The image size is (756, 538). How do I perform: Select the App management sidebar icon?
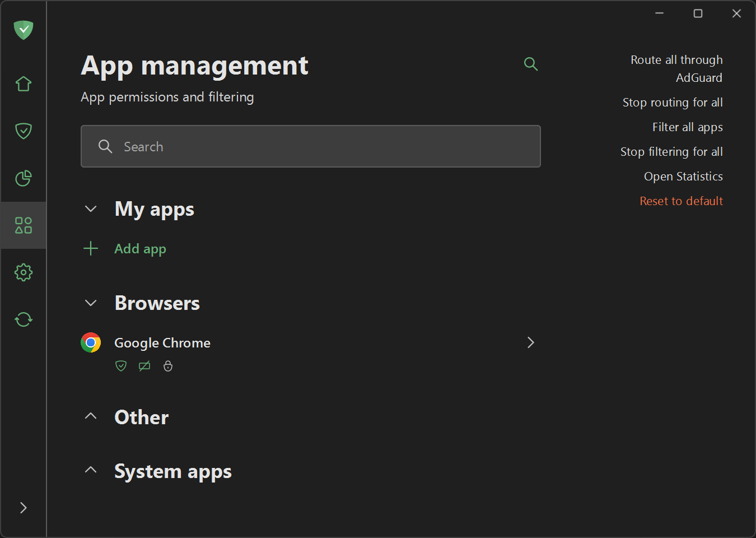23,225
